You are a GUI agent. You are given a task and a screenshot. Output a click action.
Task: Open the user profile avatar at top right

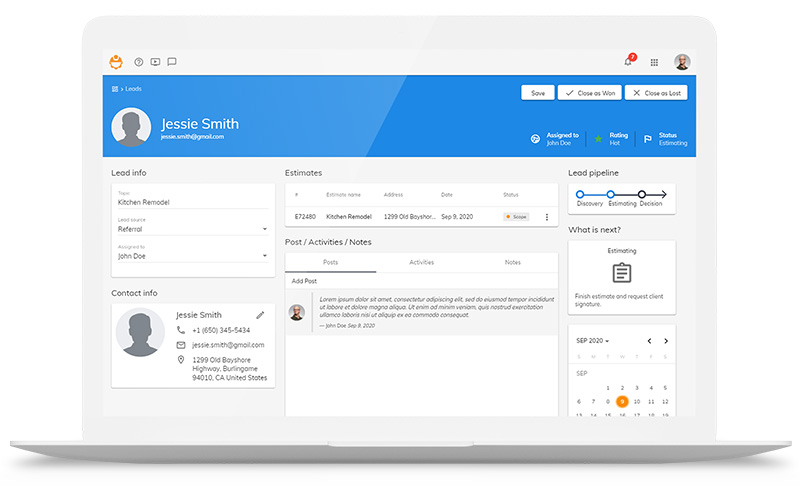click(x=682, y=62)
